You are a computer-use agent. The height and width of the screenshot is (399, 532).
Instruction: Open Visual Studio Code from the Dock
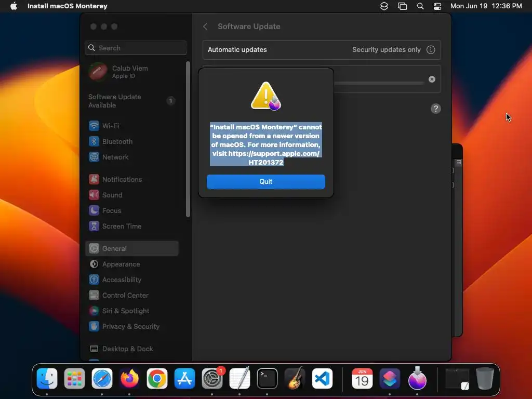pos(322,378)
